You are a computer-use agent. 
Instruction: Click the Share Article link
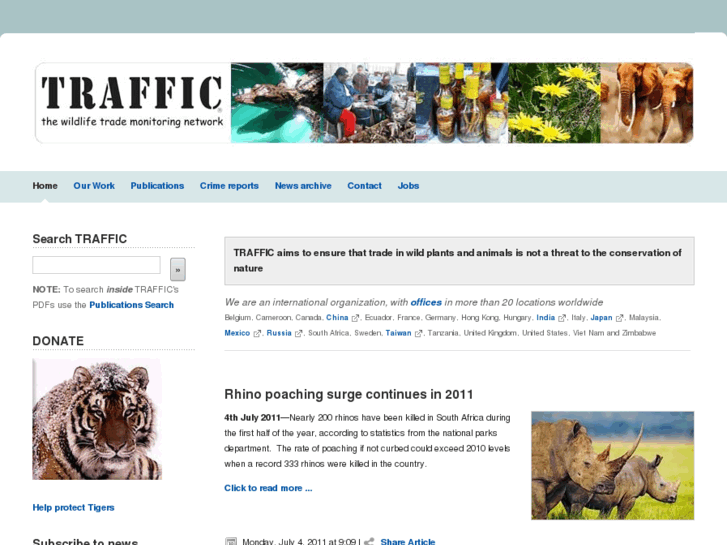pos(408,542)
